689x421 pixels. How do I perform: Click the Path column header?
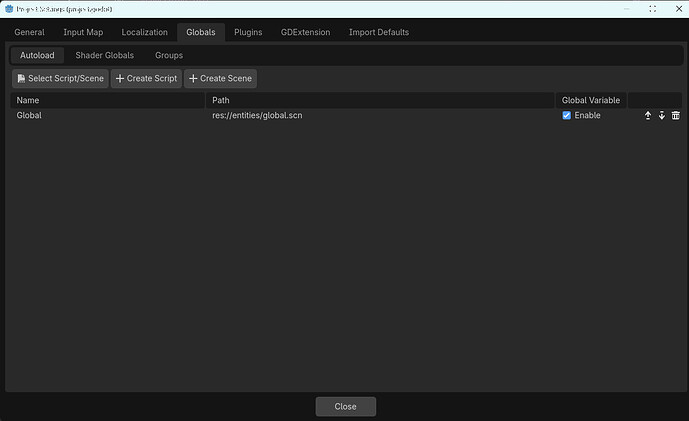[x=380, y=100]
